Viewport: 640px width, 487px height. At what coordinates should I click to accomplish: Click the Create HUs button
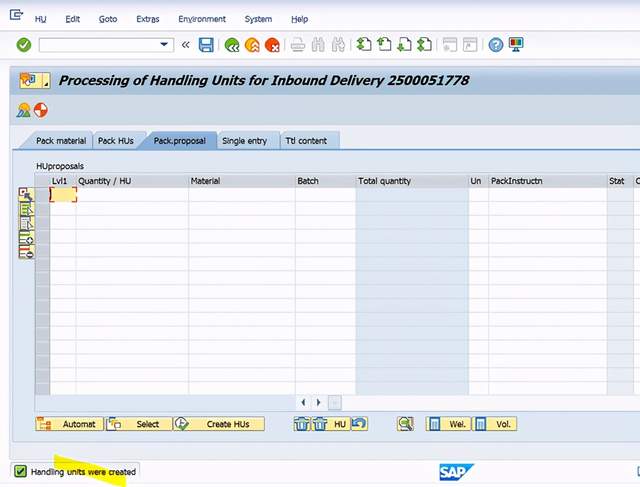coord(219,424)
